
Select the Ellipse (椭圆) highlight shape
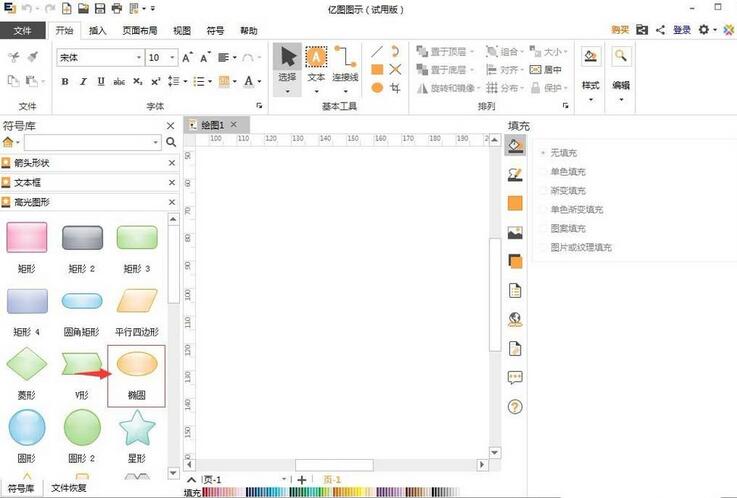(137, 375)
